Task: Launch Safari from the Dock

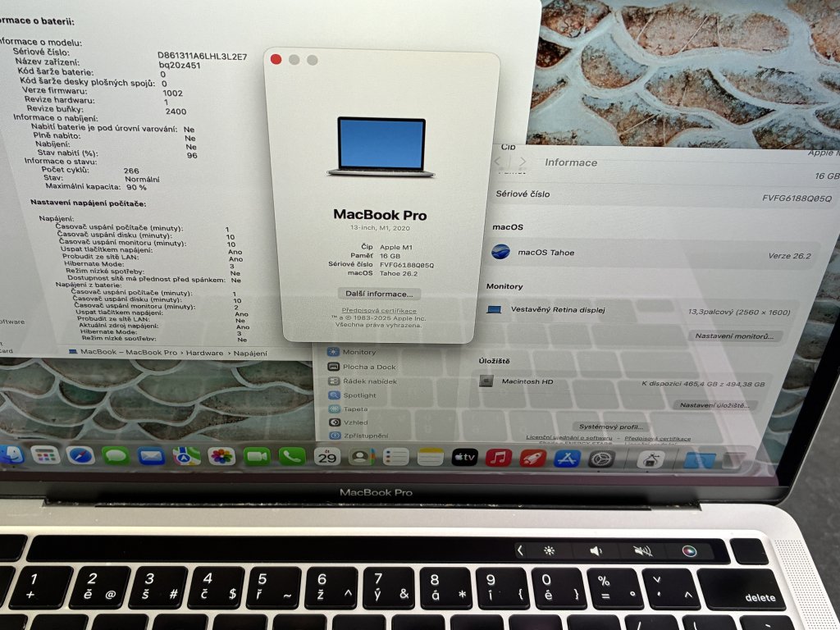Action: [81, 456]
